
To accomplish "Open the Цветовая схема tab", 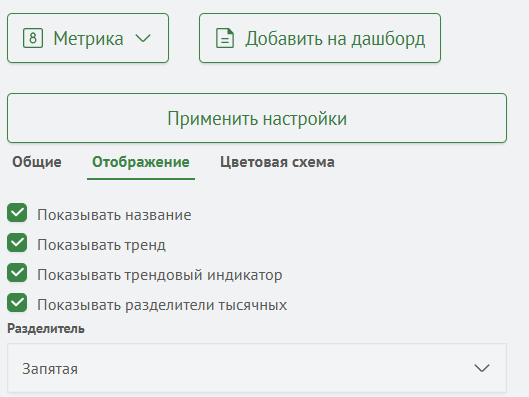I will tap(277, 162).
